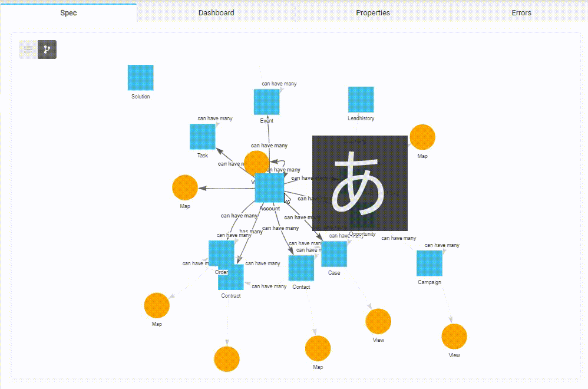
Task: Click the Map circle pointed to by Account's left arrow
Action: click(185, 187)
